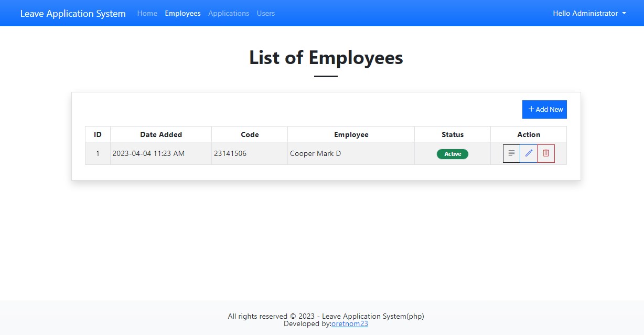Click the Add New employee button
The width and height of the screenshot is (644, 335).
pos(544,109)
